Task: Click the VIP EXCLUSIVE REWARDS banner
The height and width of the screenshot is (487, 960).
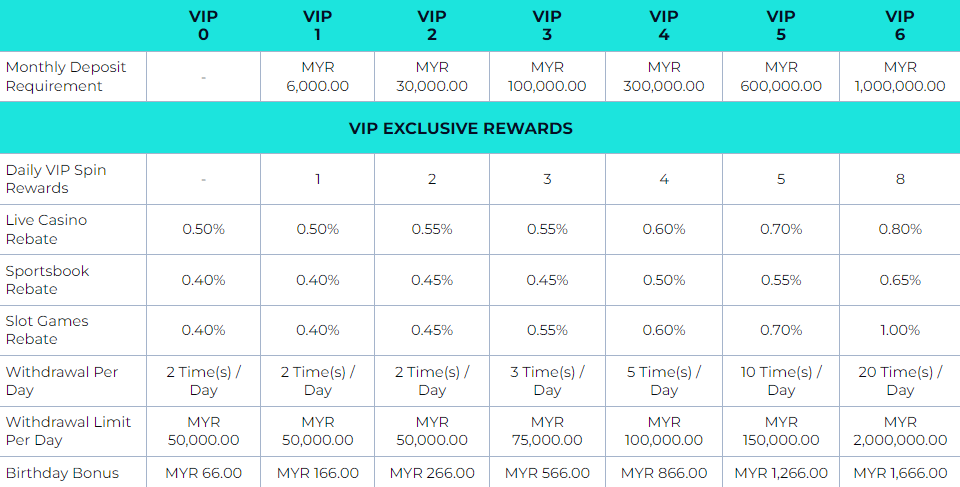Action: click(x=461, y=129)
